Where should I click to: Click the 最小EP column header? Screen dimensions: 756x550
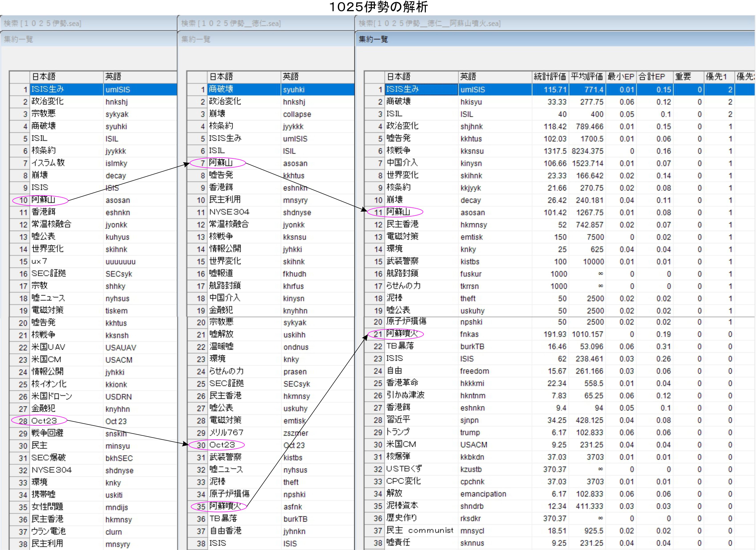pyautogui.click(x=620, y=77)
